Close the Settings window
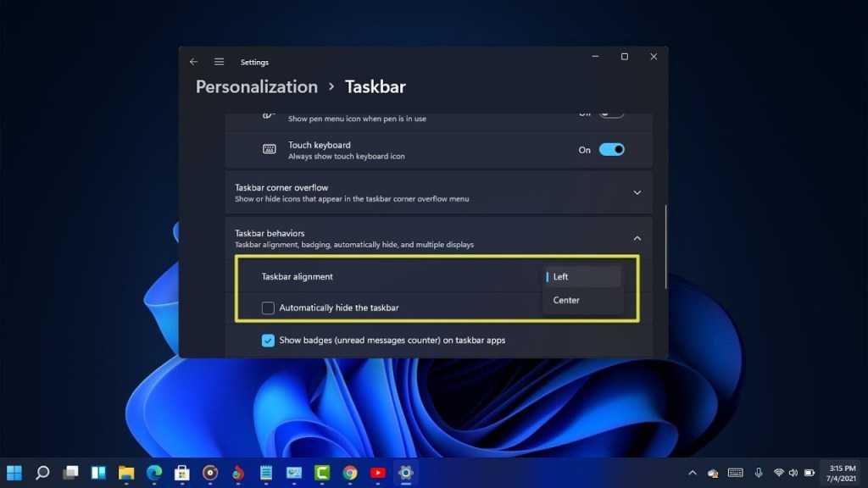 point(654,57)
